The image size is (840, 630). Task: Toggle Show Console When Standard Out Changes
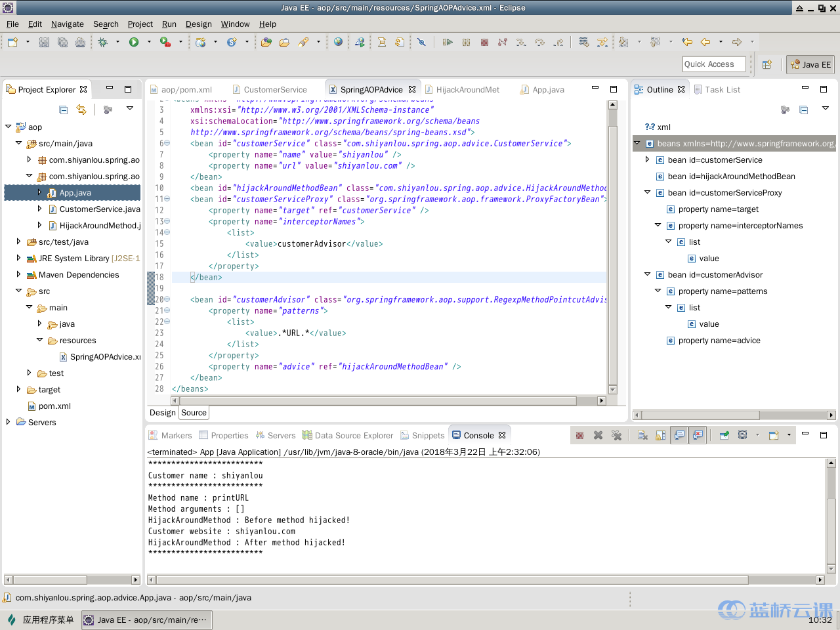pos(679,435)
